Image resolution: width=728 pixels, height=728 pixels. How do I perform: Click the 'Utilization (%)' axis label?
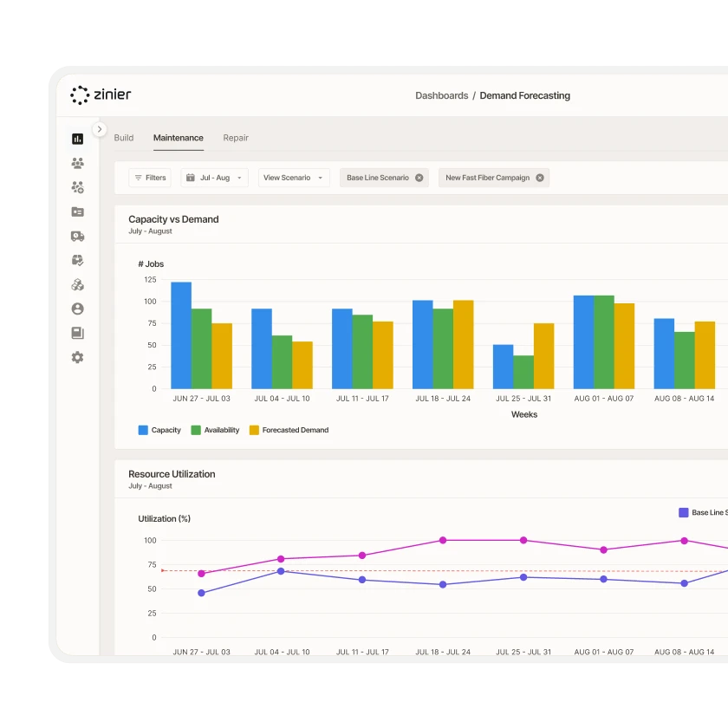pos(165,518)
